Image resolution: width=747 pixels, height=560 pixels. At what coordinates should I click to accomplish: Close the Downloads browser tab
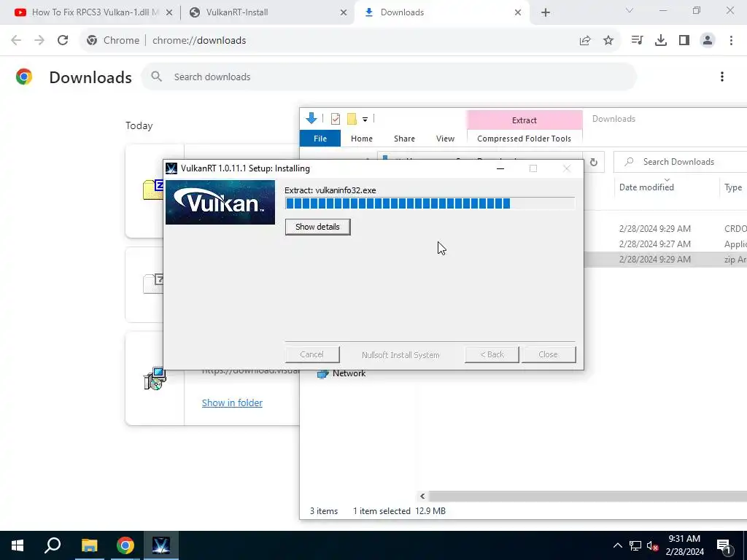pyautogui.click(x=518, y=13)
